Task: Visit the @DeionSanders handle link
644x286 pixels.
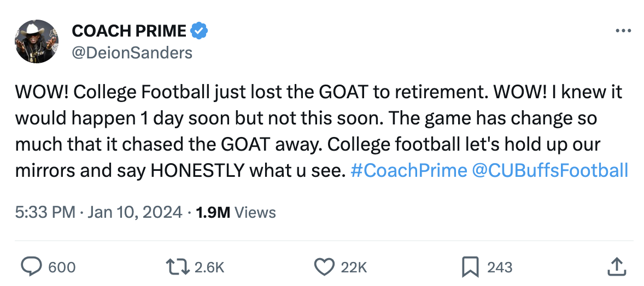Action: click(132, 52)
